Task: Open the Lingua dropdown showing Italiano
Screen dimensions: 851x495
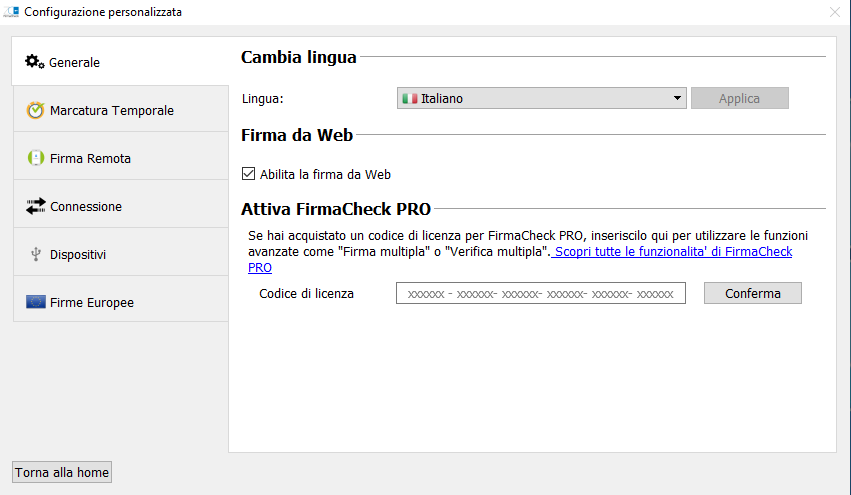Action: pos(542,98)
